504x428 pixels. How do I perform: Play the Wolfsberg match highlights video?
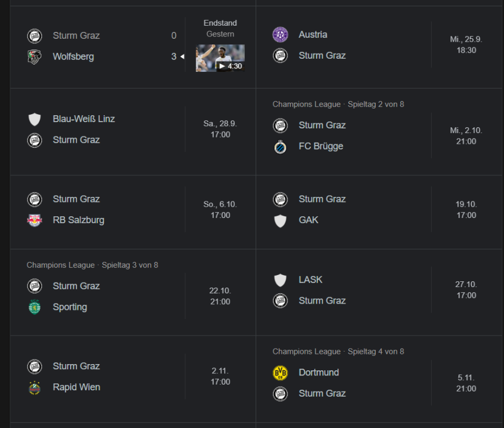click(220, 58)
